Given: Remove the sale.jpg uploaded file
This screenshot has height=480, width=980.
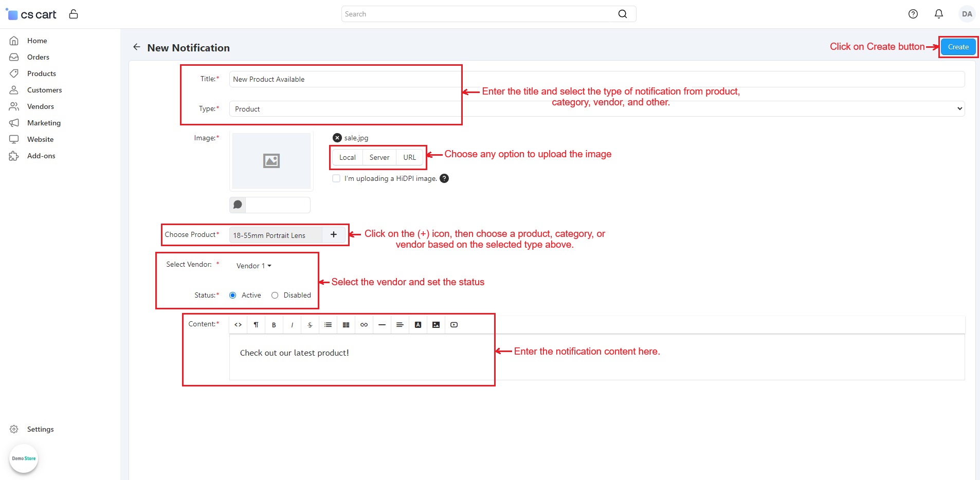Looking at the screenshot, I should [x=337, y=138].
